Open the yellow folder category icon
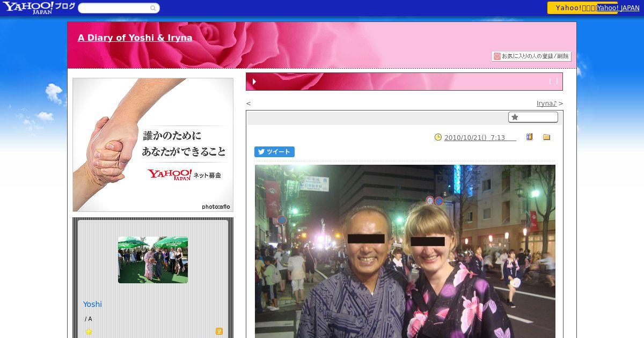Screen dimensions: 644x338 (x=546, y=137)
